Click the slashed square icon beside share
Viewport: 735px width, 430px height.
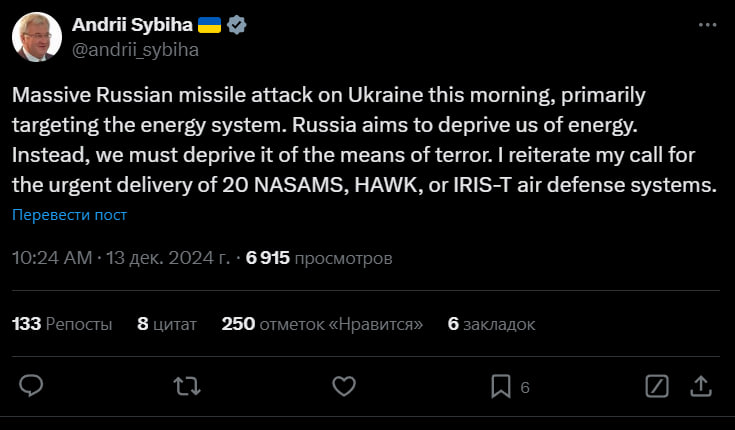[x=657, y=385]
